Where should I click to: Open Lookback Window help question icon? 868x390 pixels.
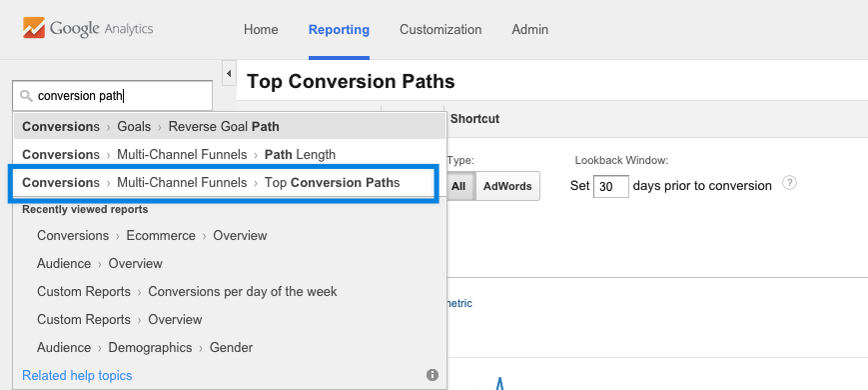pos(789,183)
